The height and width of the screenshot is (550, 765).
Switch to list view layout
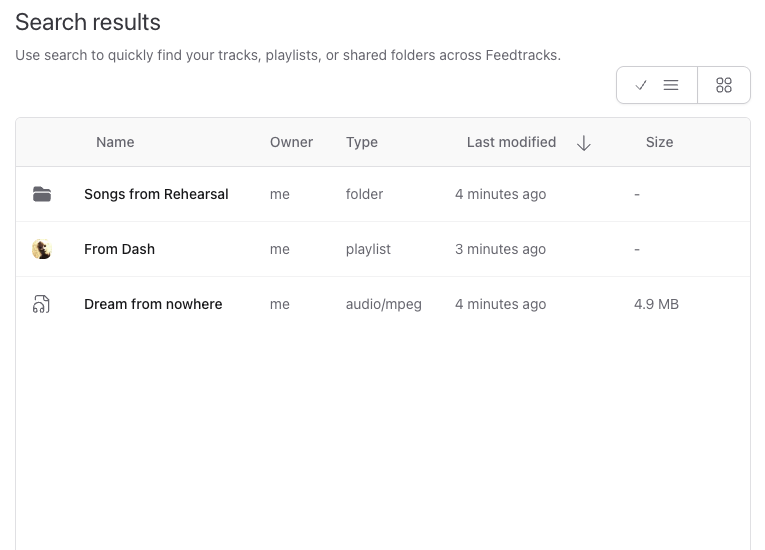[657, 85]
